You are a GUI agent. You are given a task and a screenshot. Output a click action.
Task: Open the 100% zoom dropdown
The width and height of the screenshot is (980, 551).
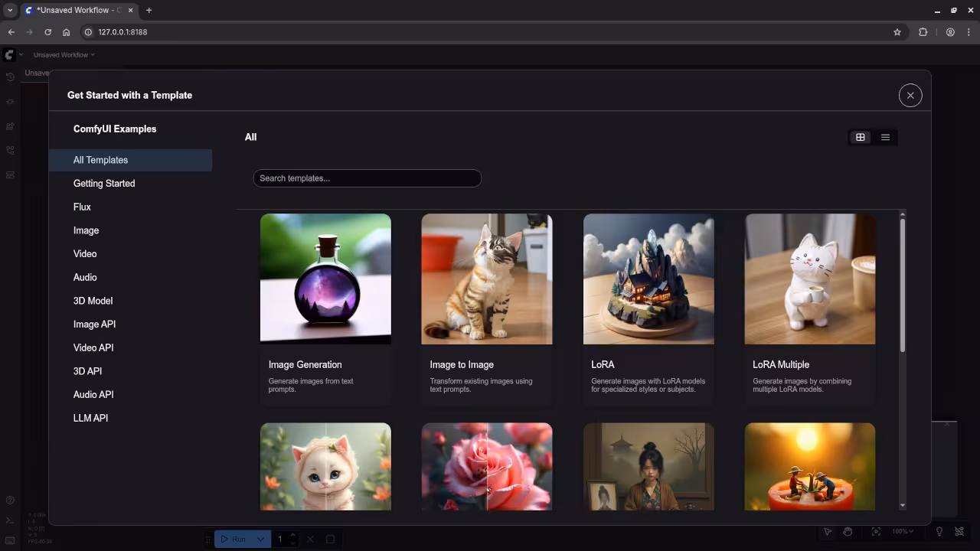click(x=903, y=531)
